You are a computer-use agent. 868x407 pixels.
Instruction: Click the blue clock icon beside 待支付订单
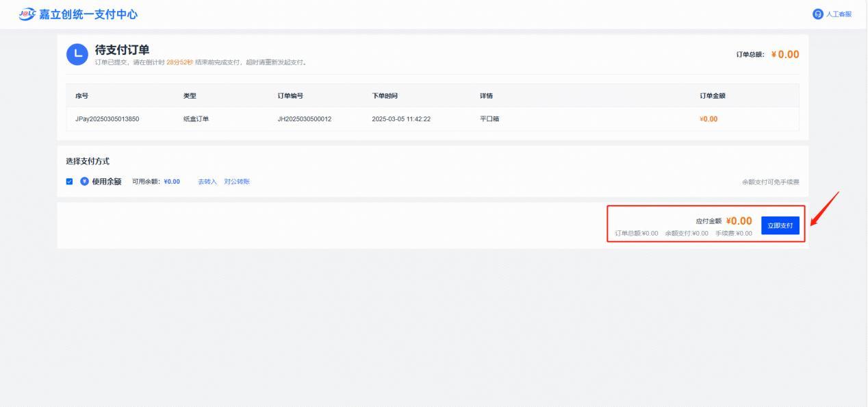(x=77, y=55)
